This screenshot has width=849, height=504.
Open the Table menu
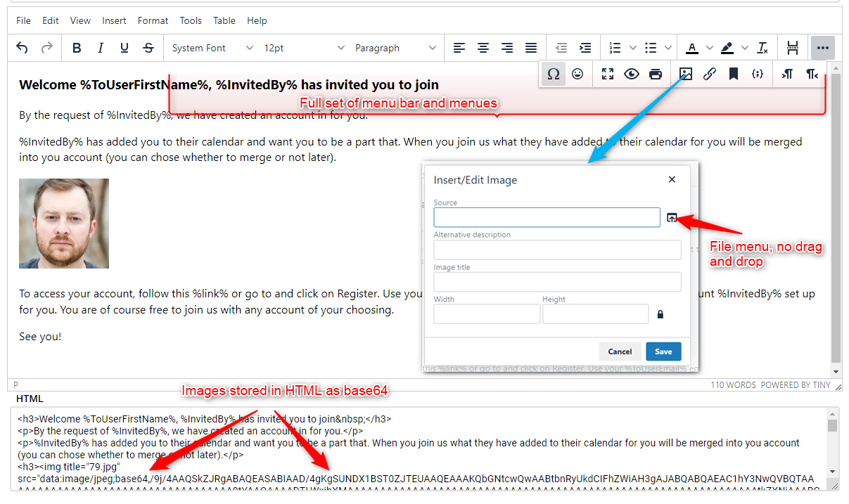pos(224,20)
